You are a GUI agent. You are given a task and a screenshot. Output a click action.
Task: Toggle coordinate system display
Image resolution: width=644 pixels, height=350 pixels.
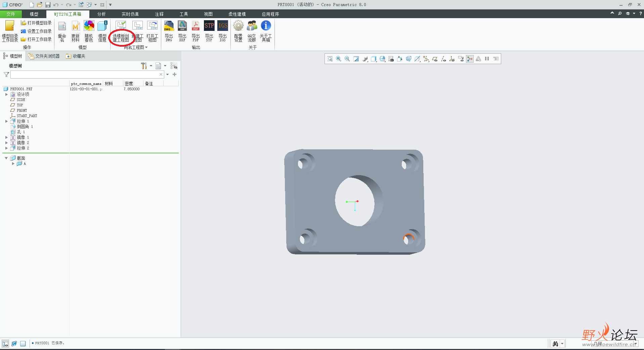(452, 59)
